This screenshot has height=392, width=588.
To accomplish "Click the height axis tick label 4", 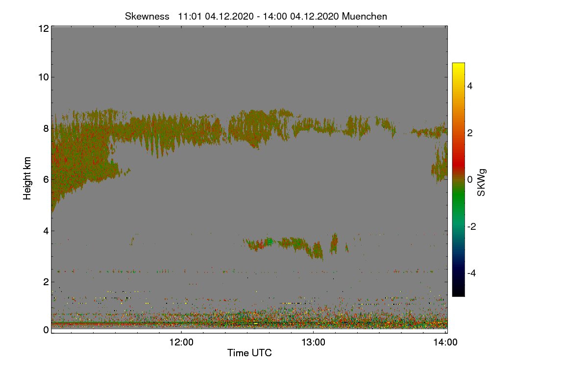I will pyautogui.click(x=46, y=231).
